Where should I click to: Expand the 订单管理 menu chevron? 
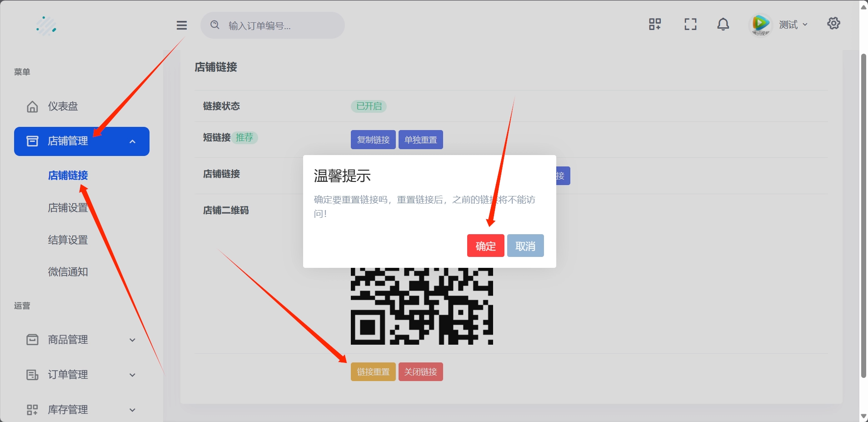pyautogui.click(x=132, y=375)
